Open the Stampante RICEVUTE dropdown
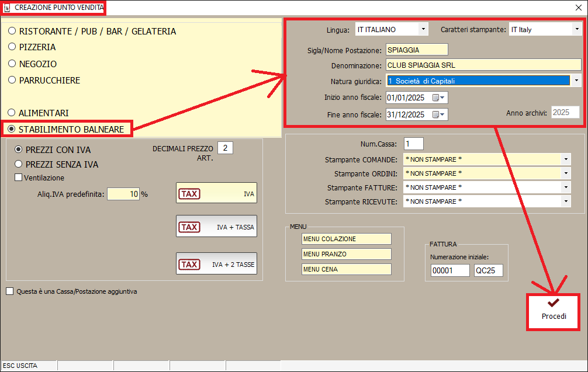The width and height of the screenshot is (588, 372). click(x=566, y=201)
